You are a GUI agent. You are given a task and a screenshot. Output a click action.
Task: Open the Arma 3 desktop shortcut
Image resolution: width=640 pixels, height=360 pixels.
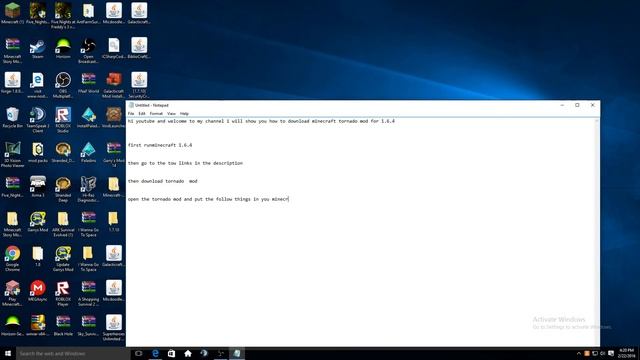[x=38, y=187]
